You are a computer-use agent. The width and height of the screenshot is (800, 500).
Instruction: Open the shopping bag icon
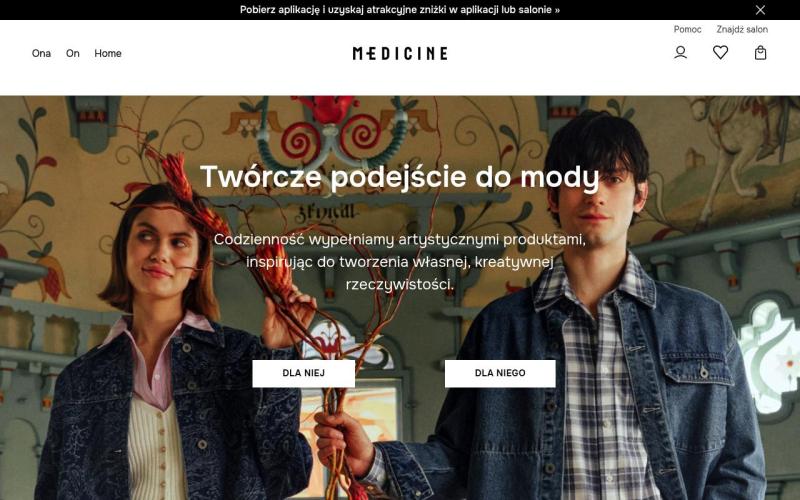(x=760, y=53)
